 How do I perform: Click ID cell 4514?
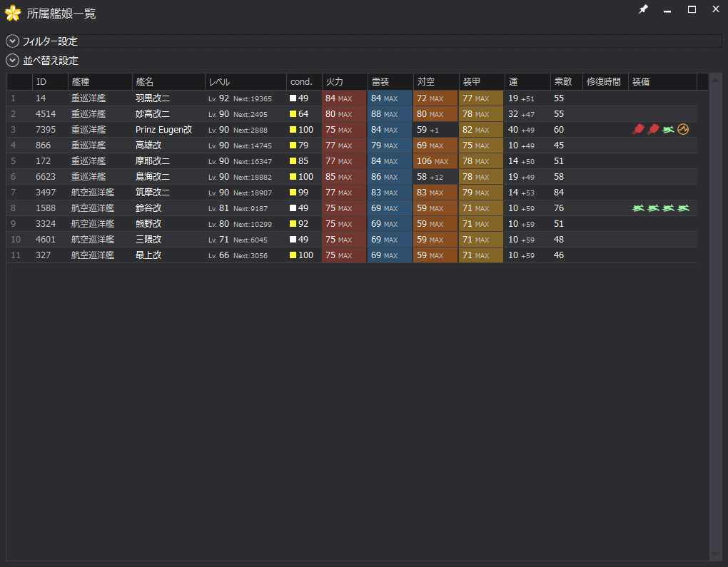(46, 114)
